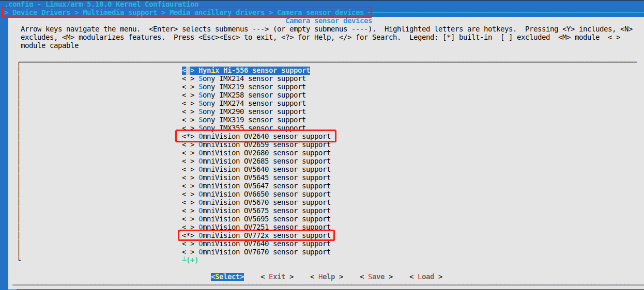This screenshot has height=290, width=644.
Task: Click OmniVision OV5675 sensor support entry
Action: (x=256, y=211)
